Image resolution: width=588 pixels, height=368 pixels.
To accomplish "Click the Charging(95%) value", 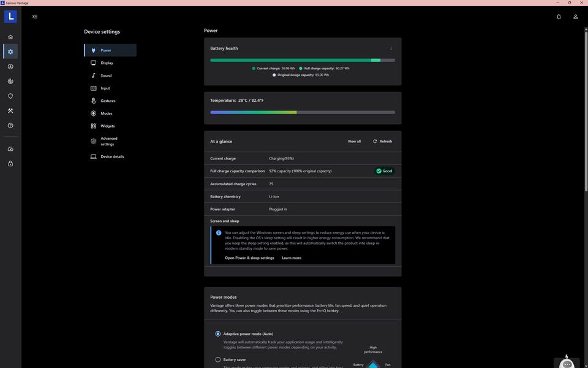I will click(x=281, y=158).
